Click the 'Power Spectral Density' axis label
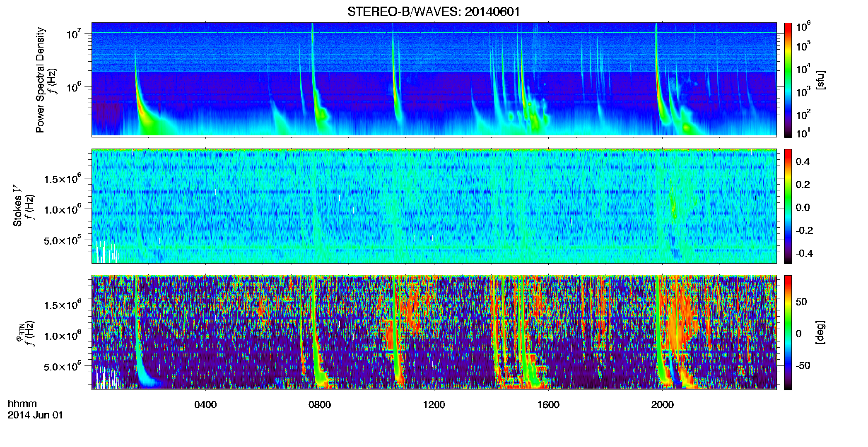Image resolution: width=868 pixels, height=447 pixels. click(40, 80)
